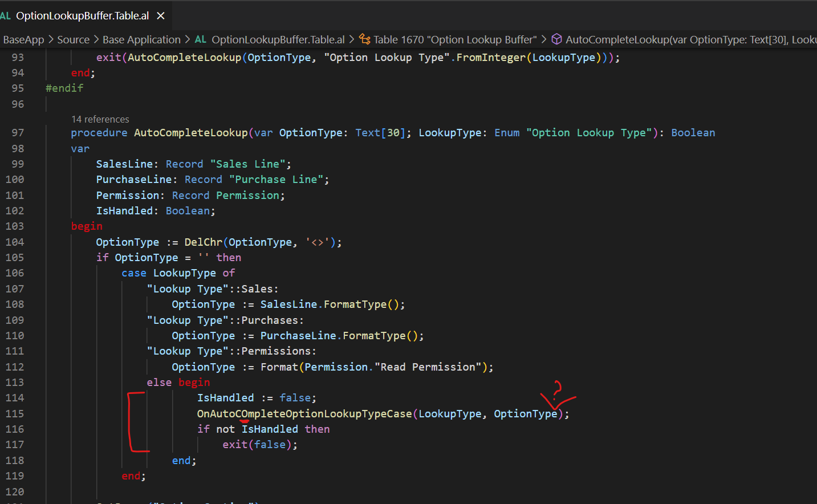Click the FromInteger call on line 93

[x=491, y=57]
